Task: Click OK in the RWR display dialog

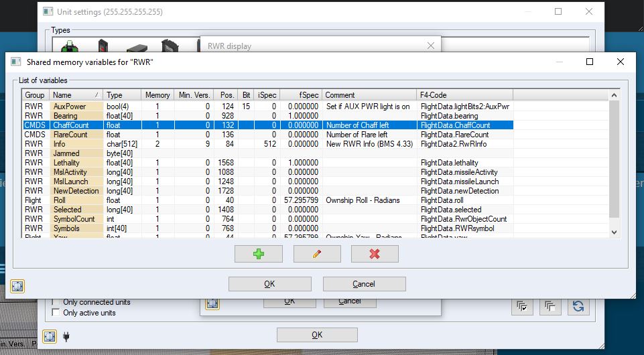Action: click(289, 303)
